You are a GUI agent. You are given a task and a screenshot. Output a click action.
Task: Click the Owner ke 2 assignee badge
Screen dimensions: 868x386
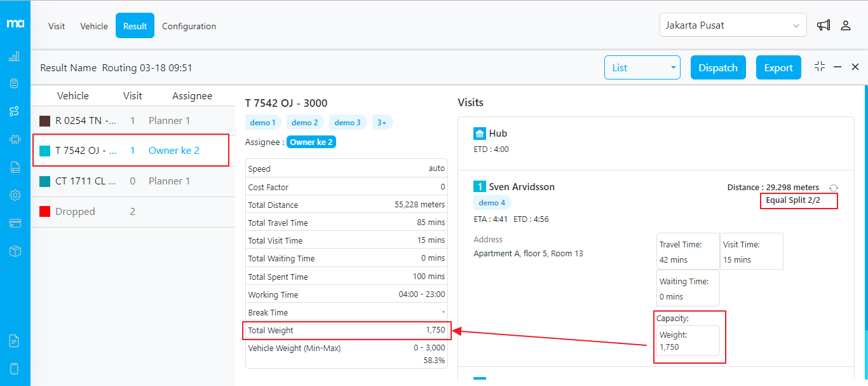point(311,142)
